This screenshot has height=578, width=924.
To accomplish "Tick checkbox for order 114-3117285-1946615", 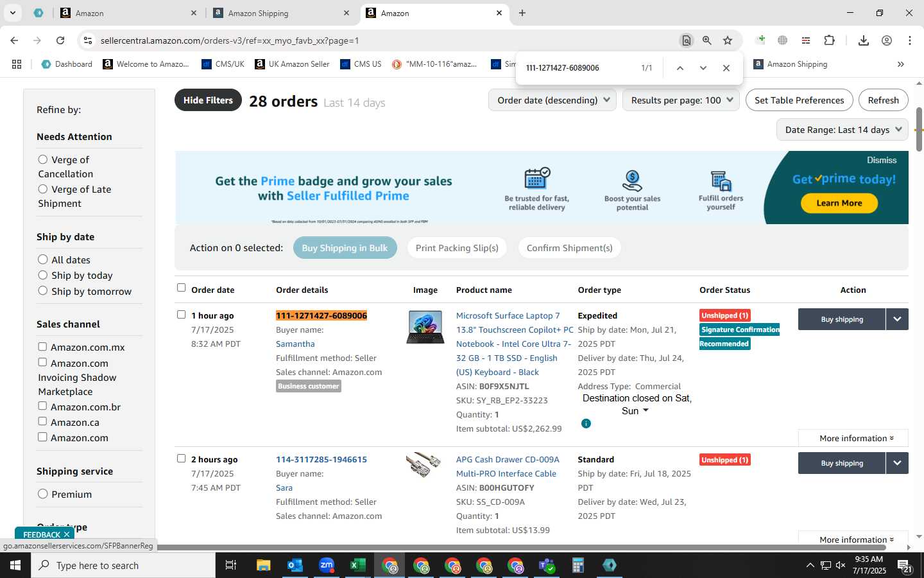I will point(181,459).
